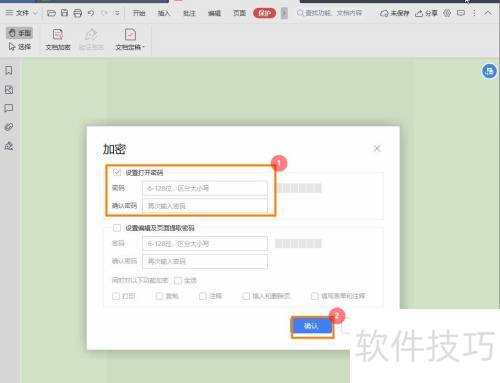This screenshot has width=500, height=383.
Task: Open the bookmark panel in sidebar
Action: coord(9,70)
